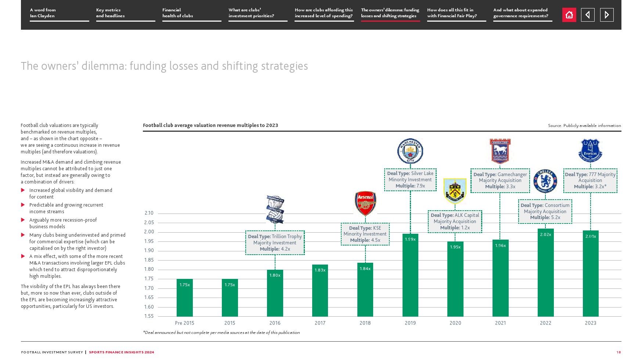Open 'What are clubs' investment priorities?' tab
This screenshot has height=364, width=642.
coord(257,13)
